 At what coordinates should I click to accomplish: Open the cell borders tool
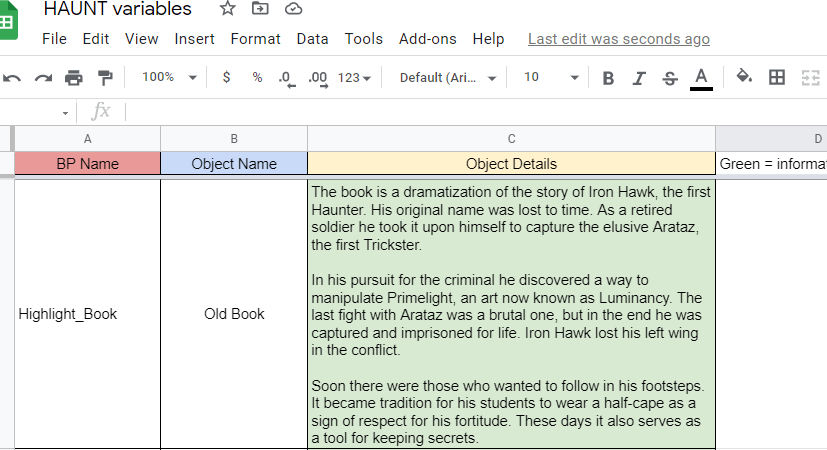(777, 78)
